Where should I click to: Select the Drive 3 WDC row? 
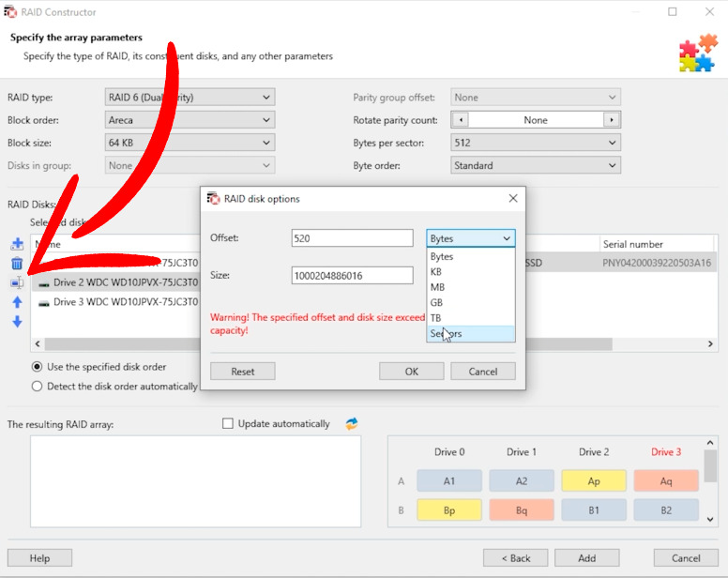(x=116, y=302)
